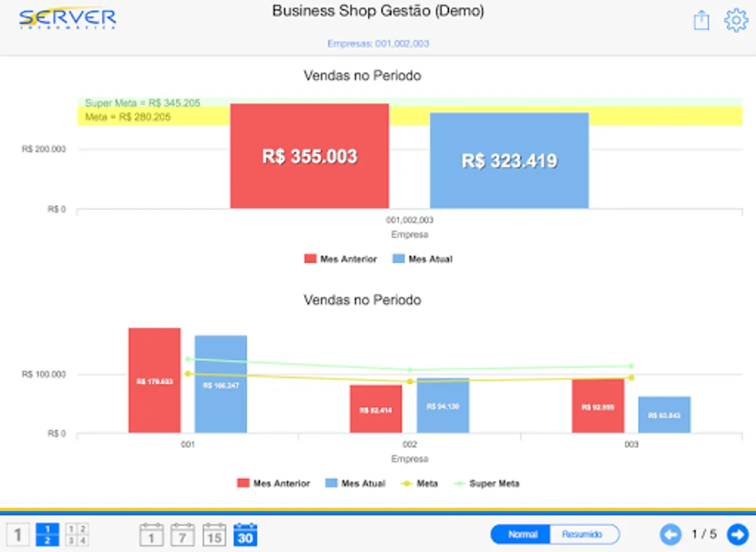Screen dimensions: 756x552
Task: Select four-chart grid layout icon
Action: click(77, 535)
